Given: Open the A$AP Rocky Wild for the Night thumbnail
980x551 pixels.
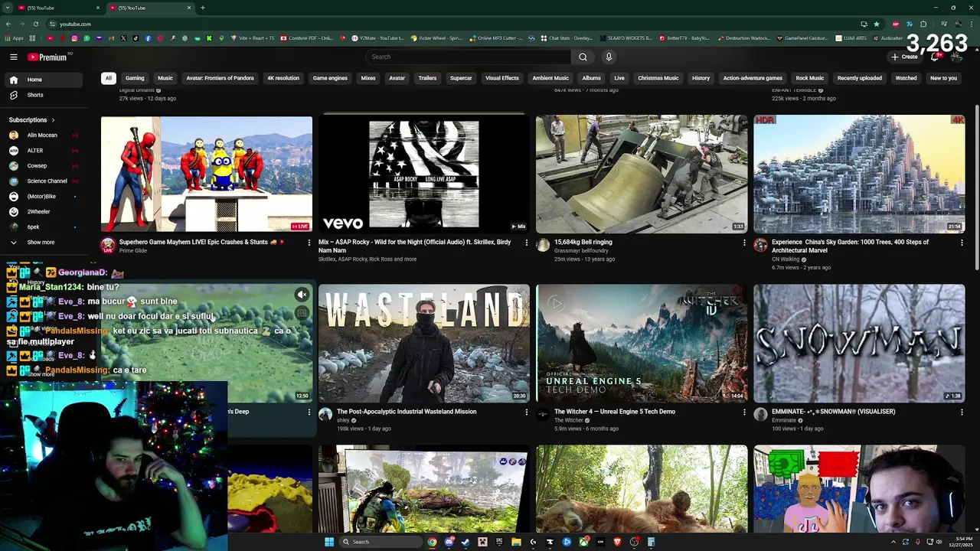Looking at the screenshot, I should (424, 174).
